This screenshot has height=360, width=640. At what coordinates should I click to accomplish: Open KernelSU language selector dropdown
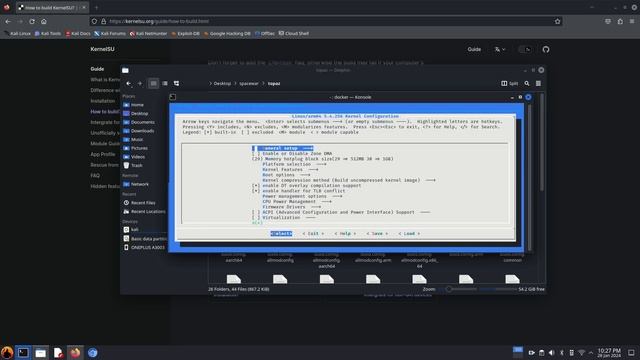[500, 49]
